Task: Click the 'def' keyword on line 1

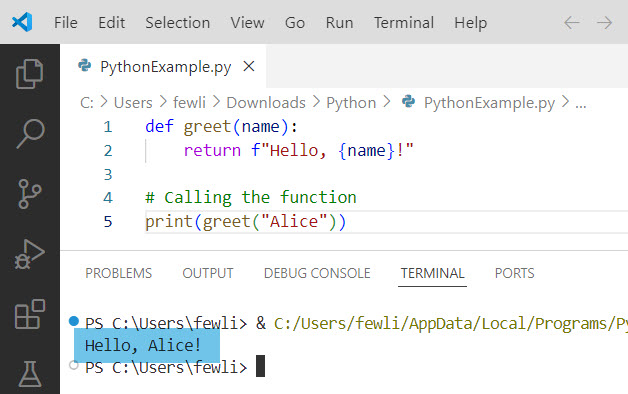Action: coord(159,127)
